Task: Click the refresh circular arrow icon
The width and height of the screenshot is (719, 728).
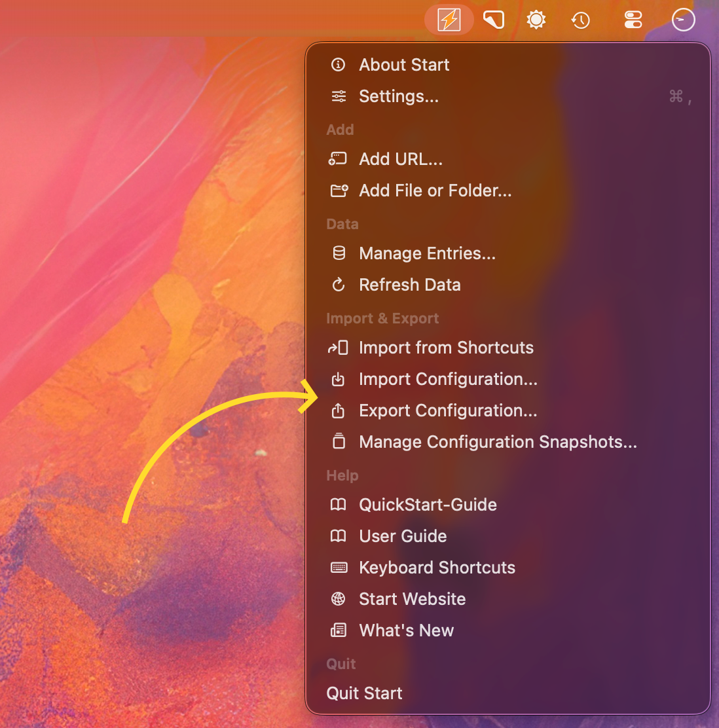Action: (339, 285)
